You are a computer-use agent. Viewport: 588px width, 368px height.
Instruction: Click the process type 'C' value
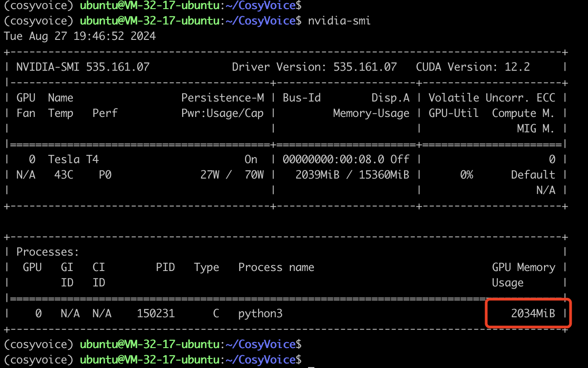[216, 314]
